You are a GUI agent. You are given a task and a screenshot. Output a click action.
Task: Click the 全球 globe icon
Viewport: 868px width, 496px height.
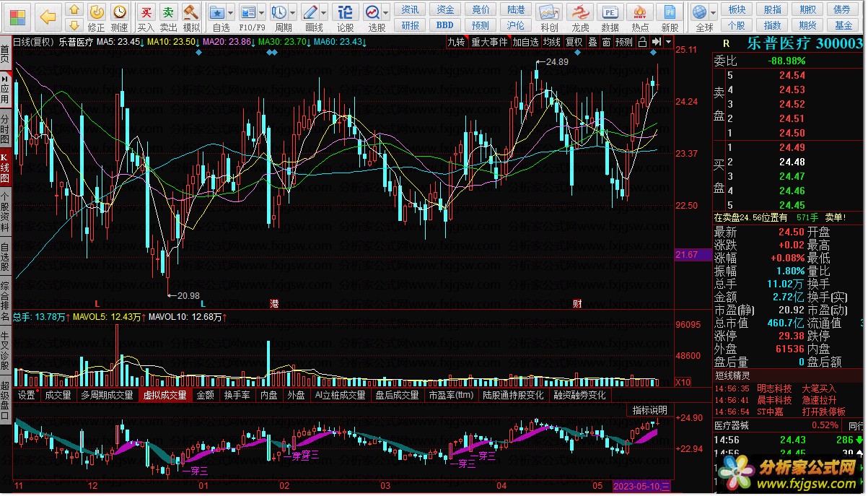tap(699, 12)
